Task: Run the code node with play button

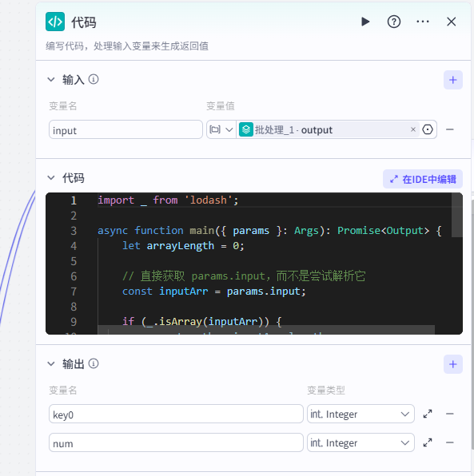Action: (365, 22)
